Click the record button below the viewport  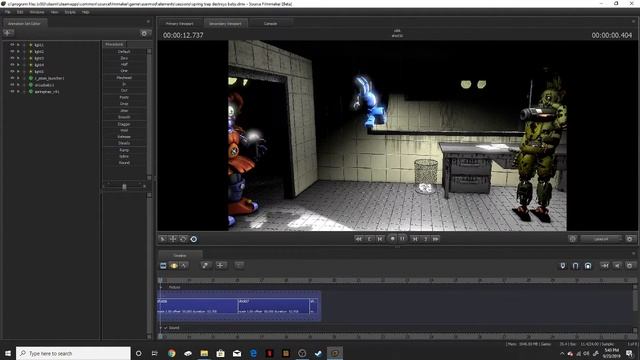[392, 239]
